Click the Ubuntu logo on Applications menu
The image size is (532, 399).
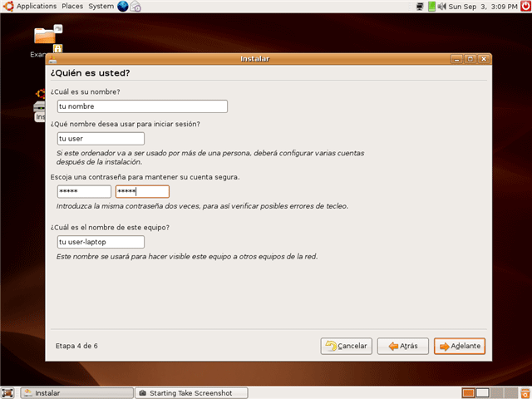click(x=8, y=6)
